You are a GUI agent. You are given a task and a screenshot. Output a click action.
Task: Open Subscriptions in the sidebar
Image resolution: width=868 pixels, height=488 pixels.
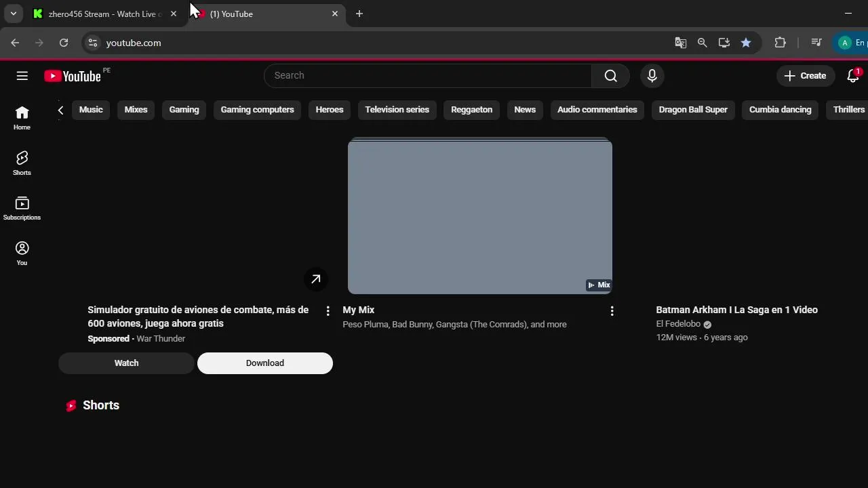point(22,209)
